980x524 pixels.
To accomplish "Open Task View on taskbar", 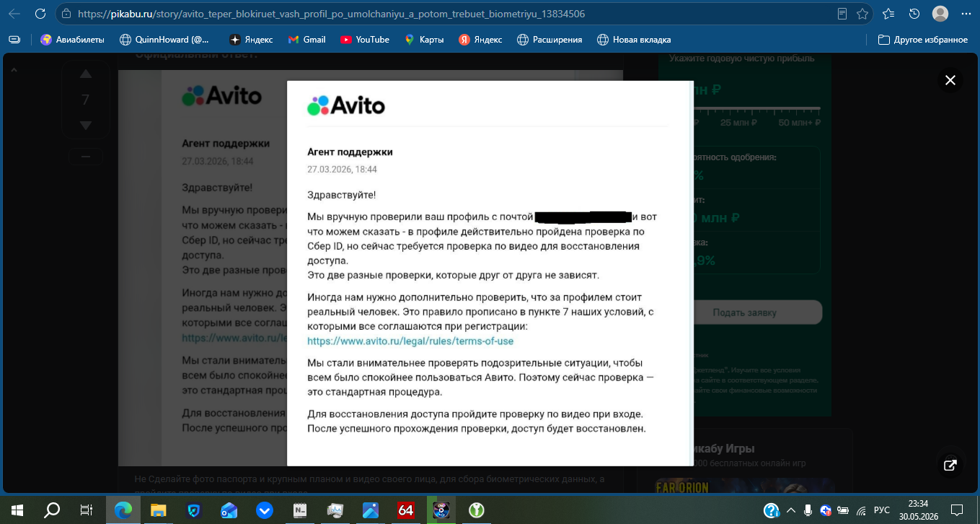I will 86,510.
